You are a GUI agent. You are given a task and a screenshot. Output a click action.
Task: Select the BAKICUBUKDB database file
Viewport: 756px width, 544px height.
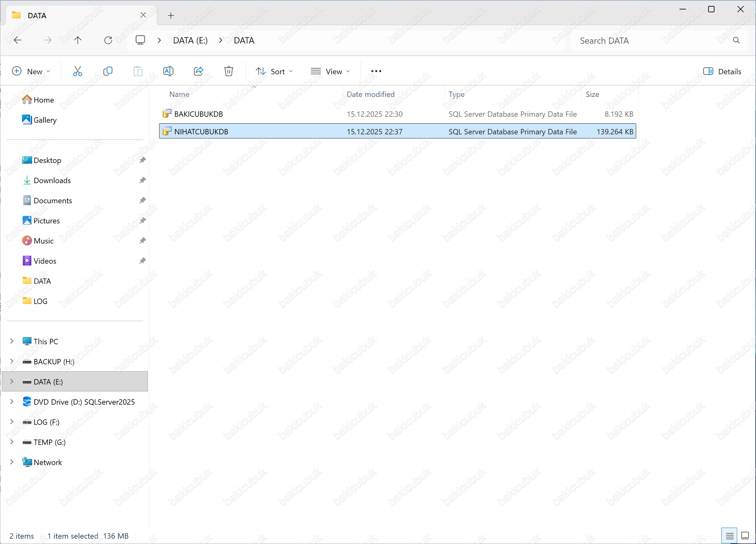tap(199, 114)
